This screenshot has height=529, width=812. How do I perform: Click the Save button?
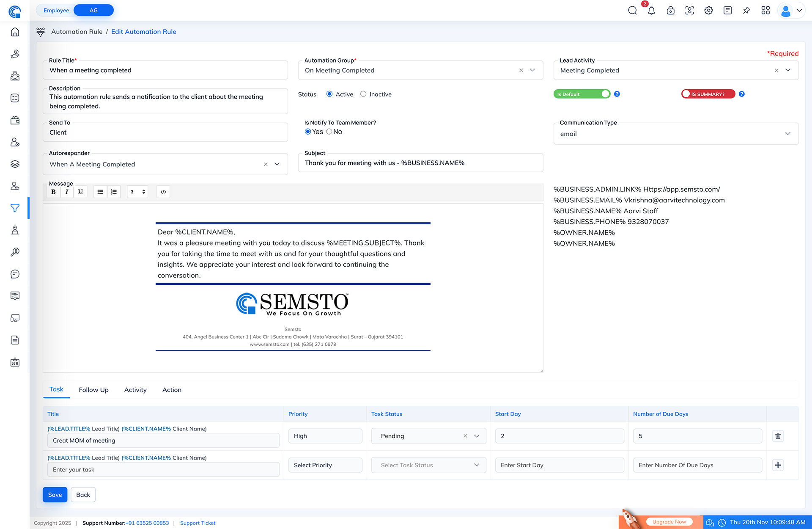[x=55, y=495]
